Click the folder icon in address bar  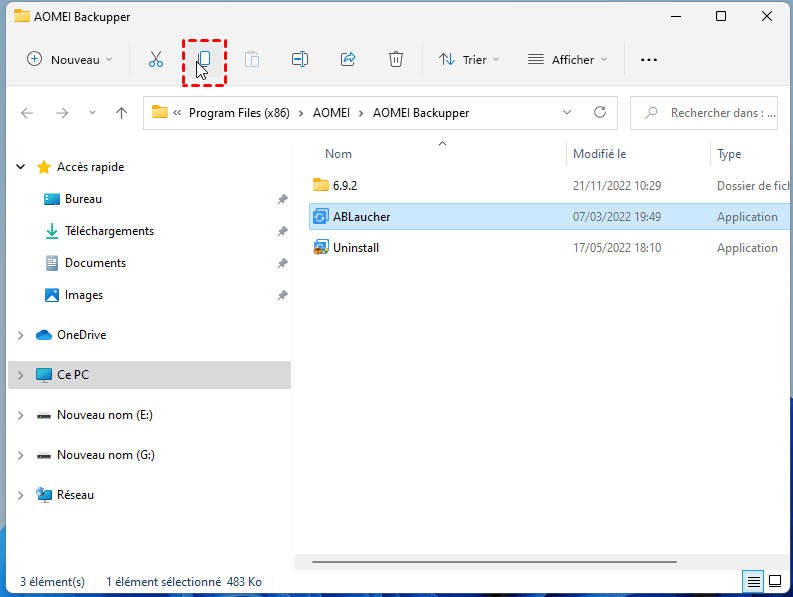click(160, 112)
